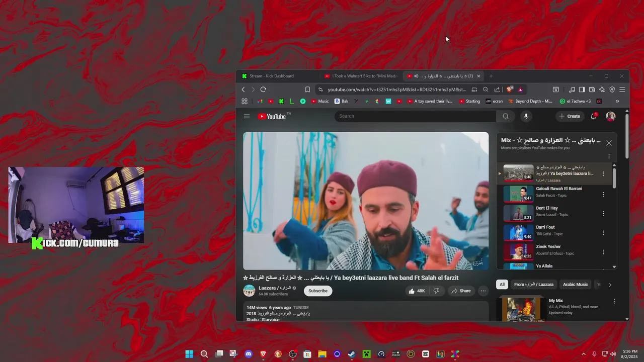Open options menu for 'My Mix'
This screenshot has height=362, width=644.
click(614, 302)
